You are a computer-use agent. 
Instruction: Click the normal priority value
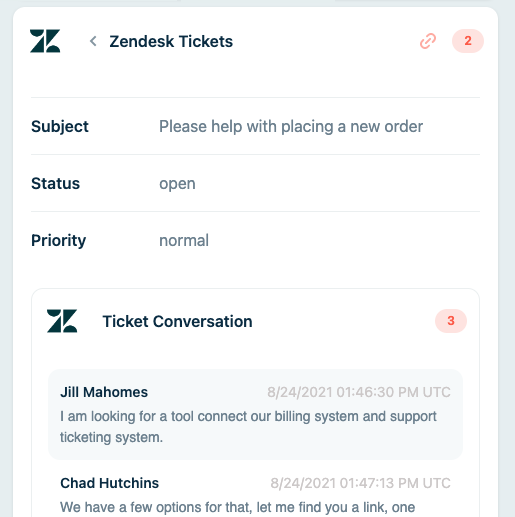184,240
